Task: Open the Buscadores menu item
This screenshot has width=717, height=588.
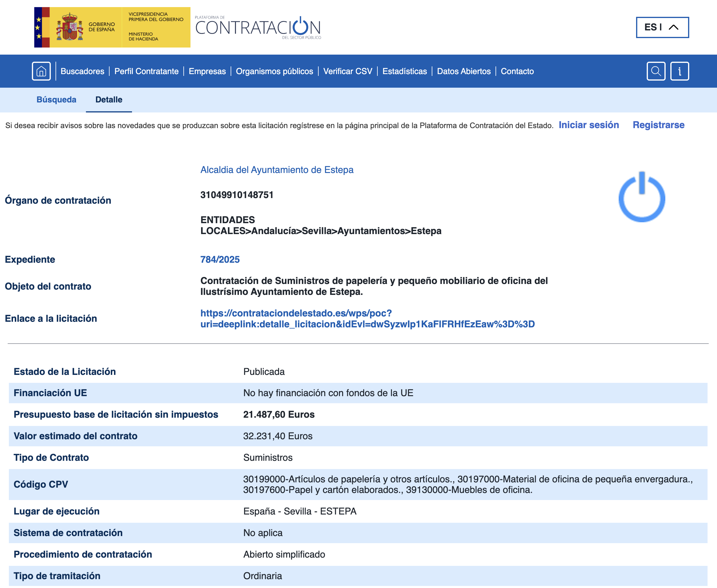Action: pos(82,71)
